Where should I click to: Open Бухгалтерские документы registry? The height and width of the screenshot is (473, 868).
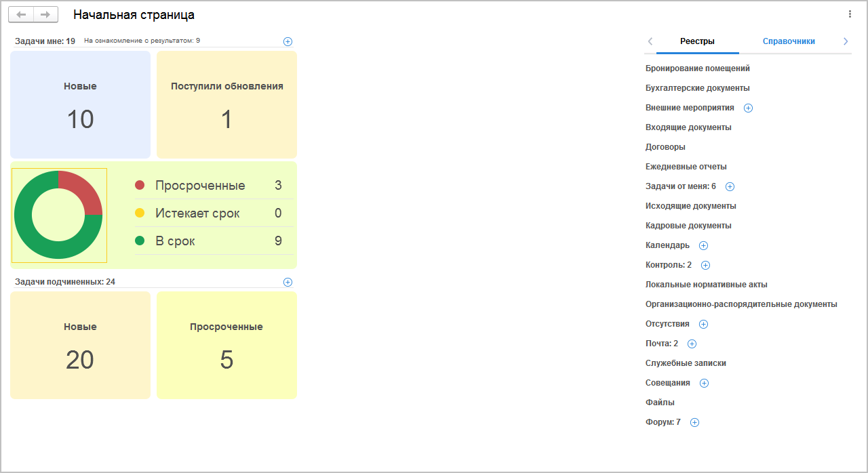click(x=698, y=88)
